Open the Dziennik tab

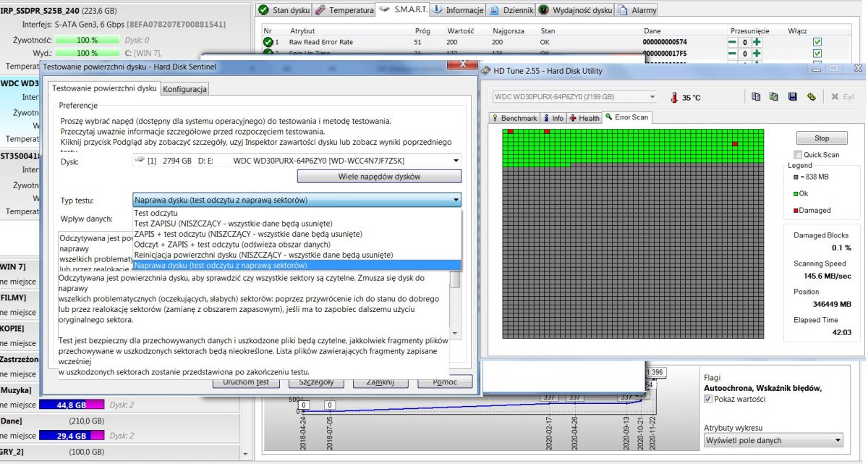511,10
